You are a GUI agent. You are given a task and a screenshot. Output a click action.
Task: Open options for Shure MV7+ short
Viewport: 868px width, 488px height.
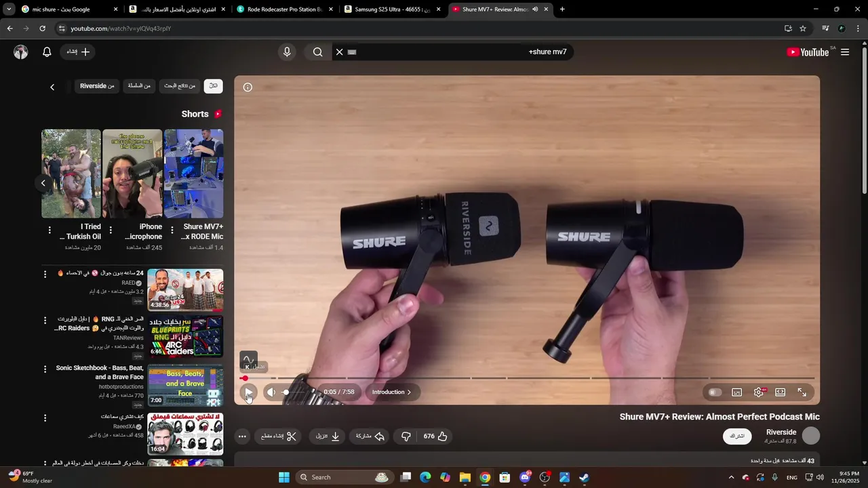pyautogui.click(x=172, y=230)
